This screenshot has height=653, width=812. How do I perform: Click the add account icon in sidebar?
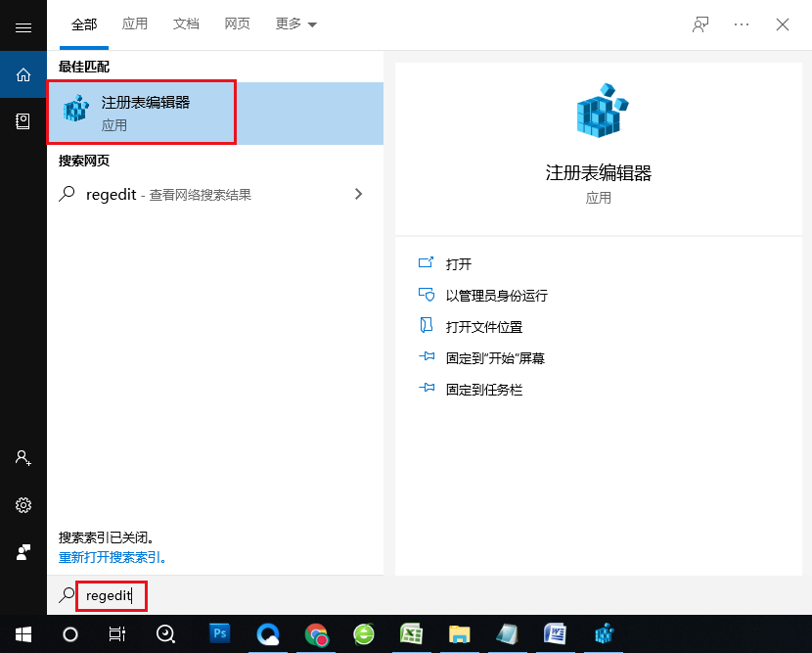(x=23, y=458)
